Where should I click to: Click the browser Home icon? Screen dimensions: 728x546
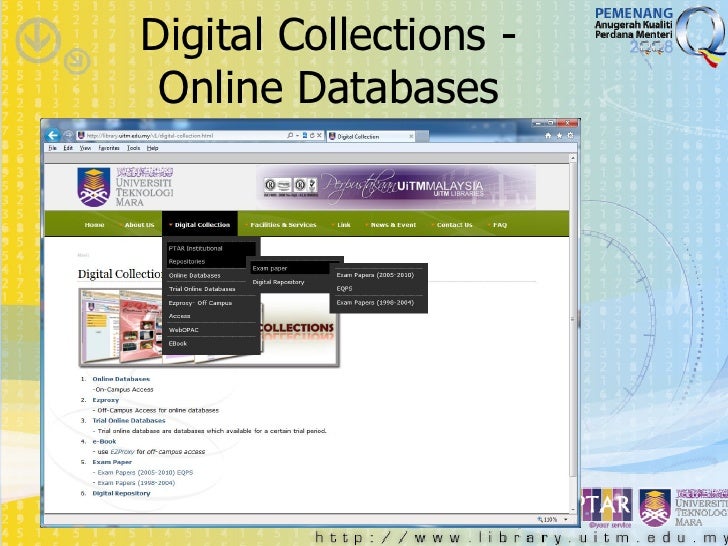point(548,136)
